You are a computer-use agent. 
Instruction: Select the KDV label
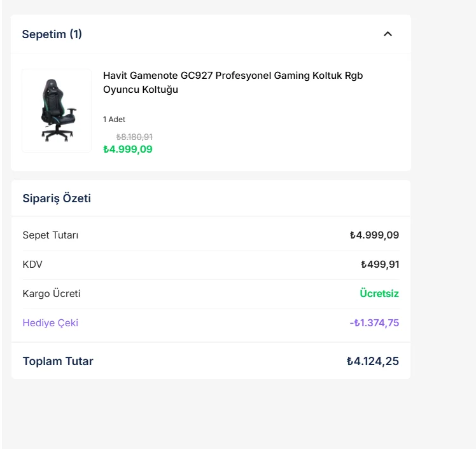[x=32, y=265]
